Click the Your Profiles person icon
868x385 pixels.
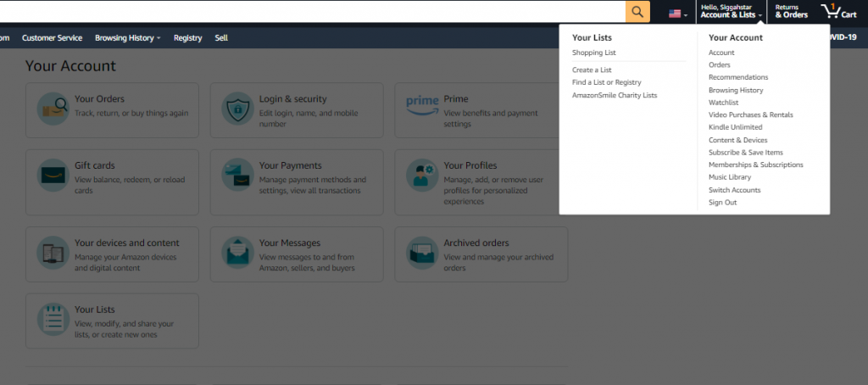tap(422, 175)
